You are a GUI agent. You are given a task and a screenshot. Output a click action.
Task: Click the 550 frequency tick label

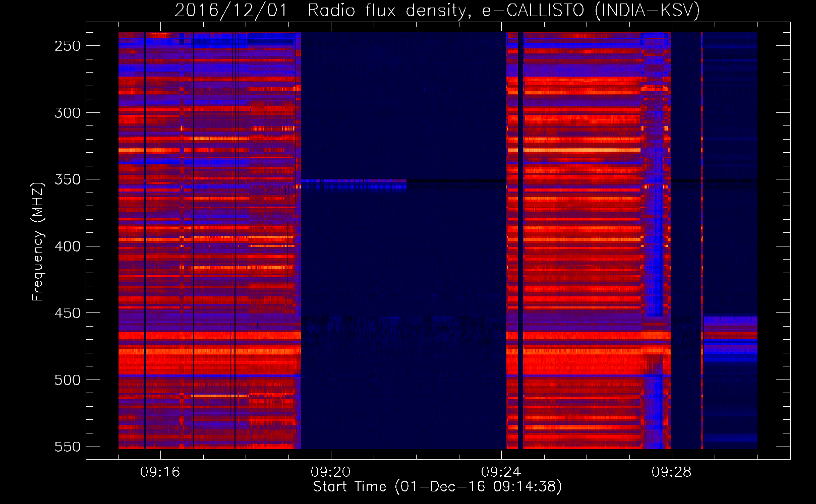68,447
